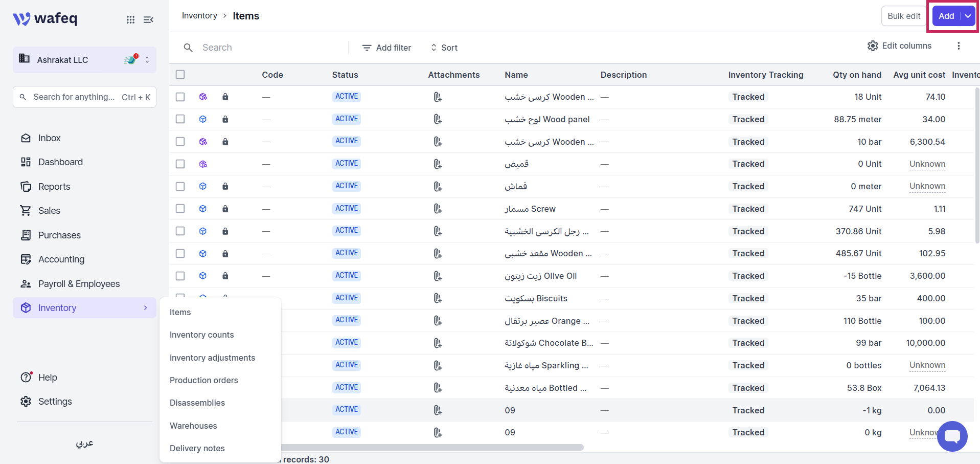This screenshot has width=980, height=464.
Task: Open the Sort options
Action: coord(444,48)
